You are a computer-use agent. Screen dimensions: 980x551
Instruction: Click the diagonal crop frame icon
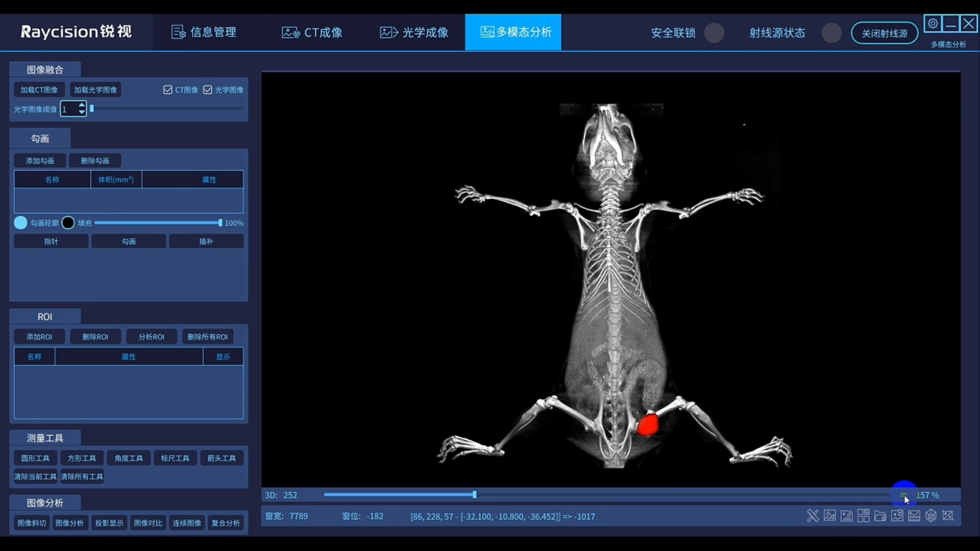pyautogui.click(x=948, y=516)
